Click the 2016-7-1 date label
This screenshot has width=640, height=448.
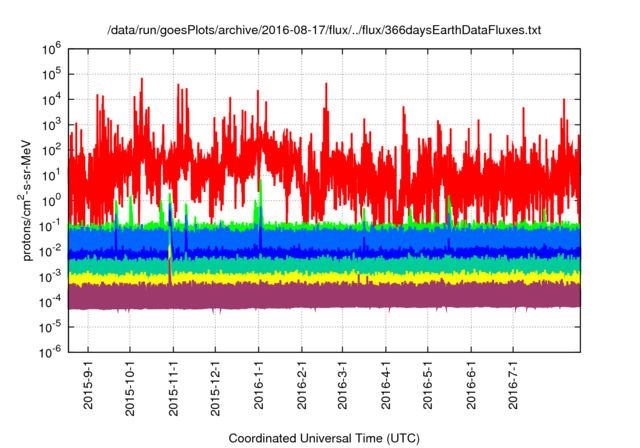point(513,386)
